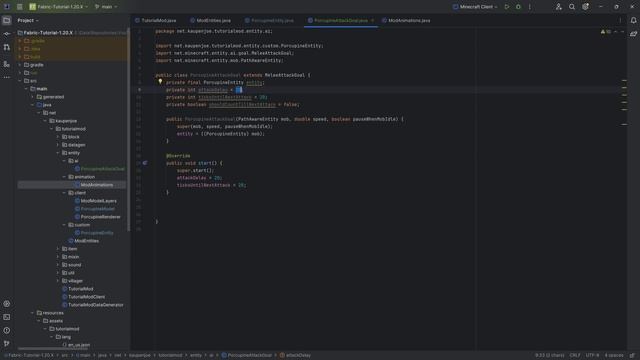The height and width of the screenshot is (360, 640).
Task: Click the project tree horizontal scrollbar
Action: coord(53,349)
